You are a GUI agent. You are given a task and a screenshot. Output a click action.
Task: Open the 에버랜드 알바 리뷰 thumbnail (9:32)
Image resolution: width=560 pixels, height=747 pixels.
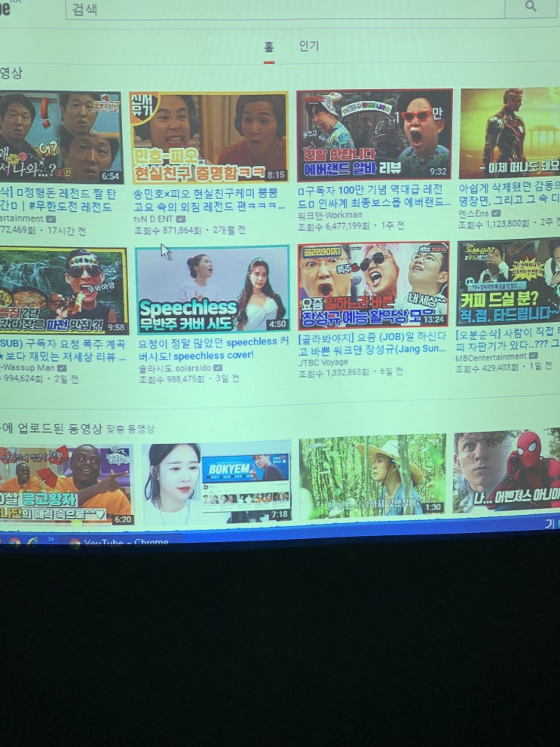coord(375,135)
